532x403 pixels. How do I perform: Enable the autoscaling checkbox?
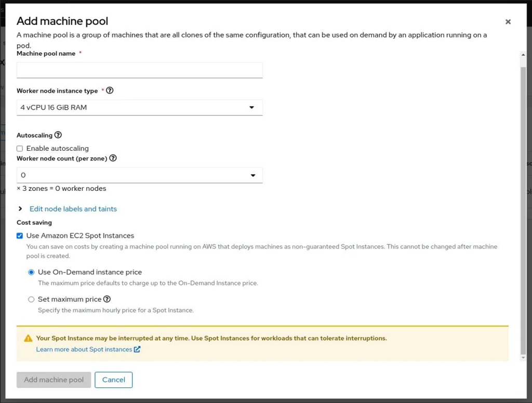tap(19, 148)
